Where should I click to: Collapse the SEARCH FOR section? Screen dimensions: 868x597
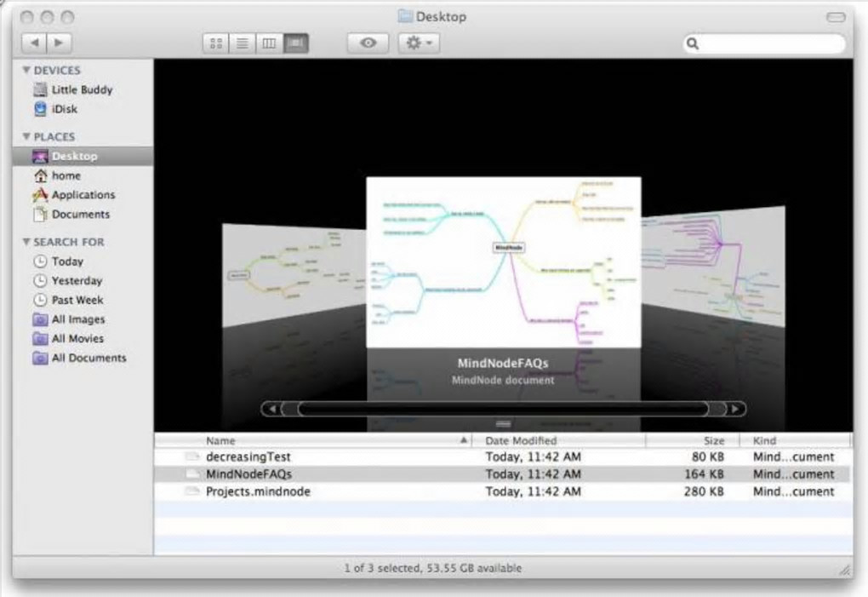26,242
